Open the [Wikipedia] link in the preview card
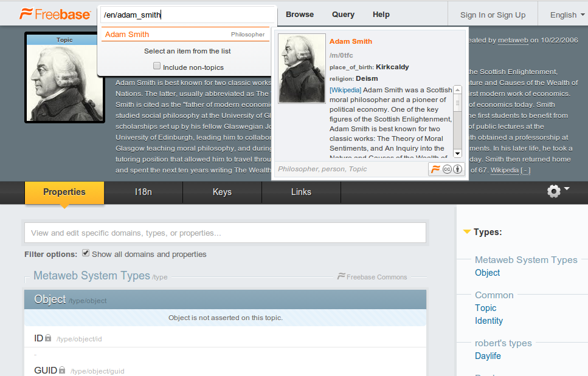Screen dimensions: 588x376 345,90
